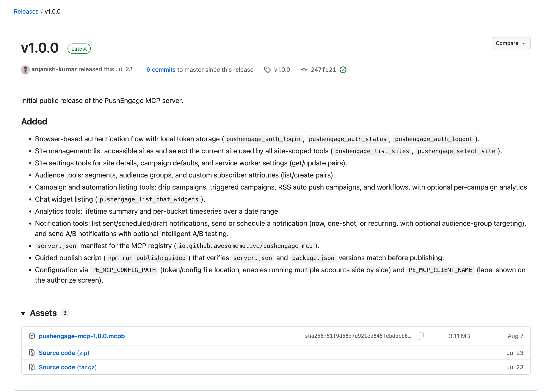Click the pushengage_list_chat_widgets code snippet
This screenshot has width=552, height=392.
[149, 199]
